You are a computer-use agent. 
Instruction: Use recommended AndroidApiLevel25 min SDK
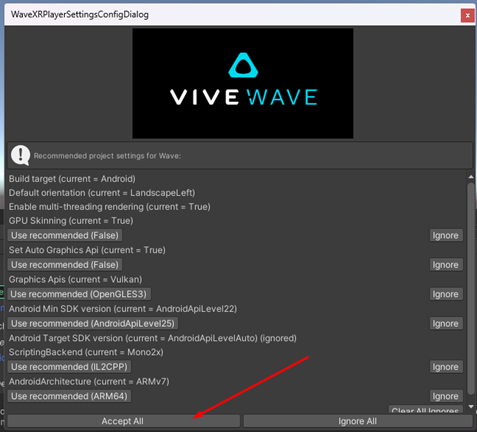[x=93, y=323]
